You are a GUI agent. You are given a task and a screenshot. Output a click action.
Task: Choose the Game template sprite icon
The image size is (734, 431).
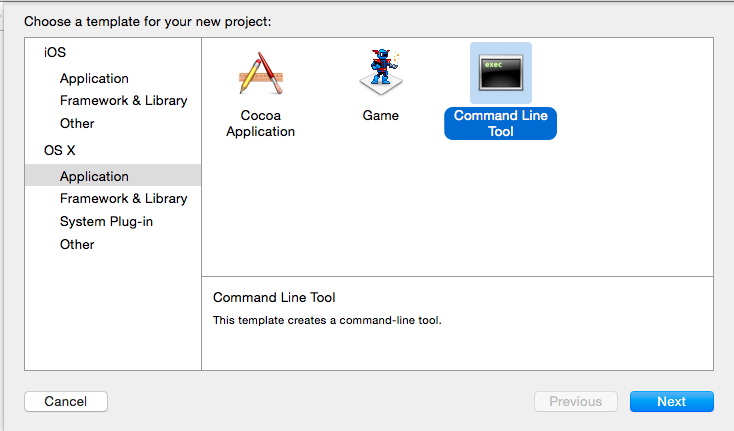pos(381,72)
